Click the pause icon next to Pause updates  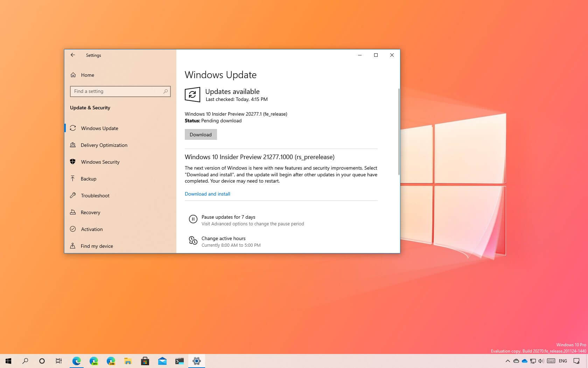(193, 219)
